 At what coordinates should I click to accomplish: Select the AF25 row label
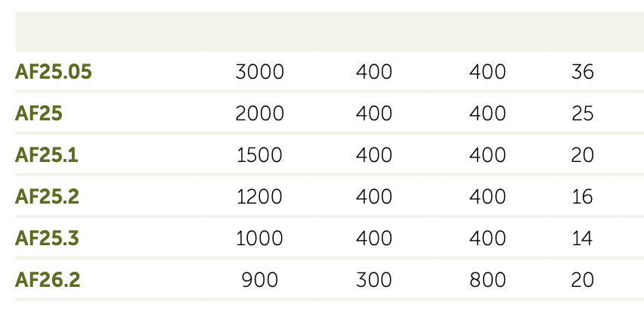(39, 114)
